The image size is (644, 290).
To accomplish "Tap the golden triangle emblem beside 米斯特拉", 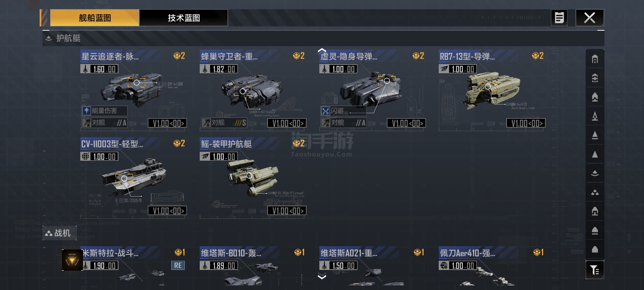I will click(x=72, y=260).
